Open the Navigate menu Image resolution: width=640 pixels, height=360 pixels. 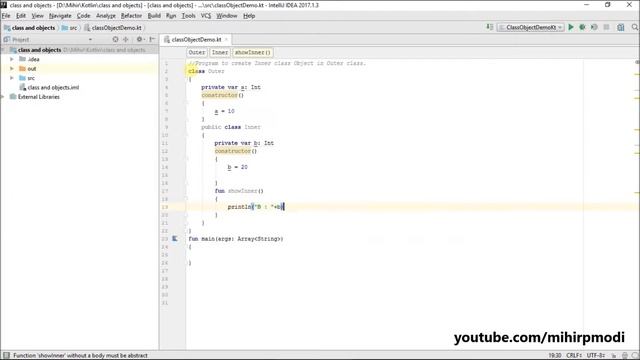[60, 16]
